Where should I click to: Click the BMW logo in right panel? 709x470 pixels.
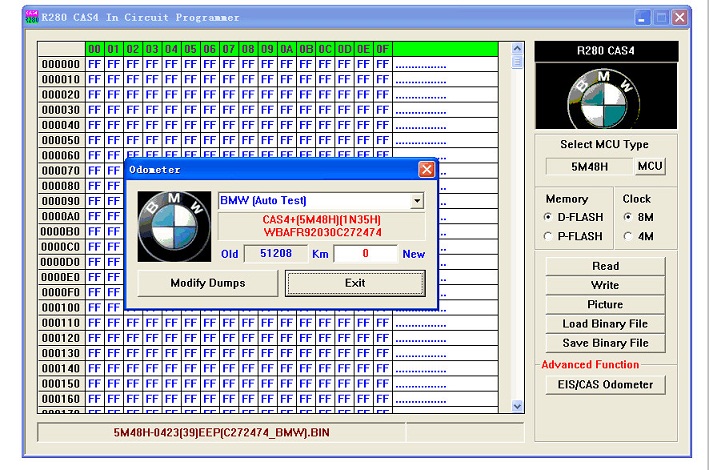click(605, 96)
